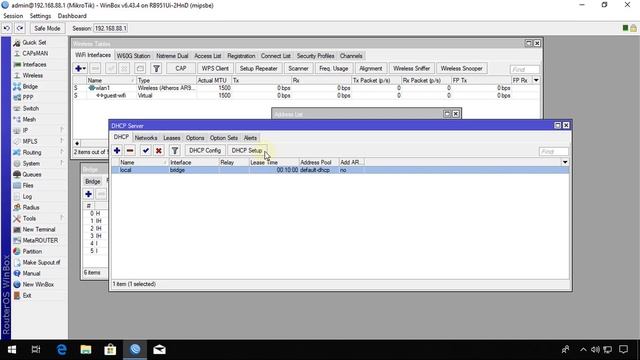Open DHCP Server column dropdown arrow
Viewport: 640px width, 360px height.
[565, 162]
